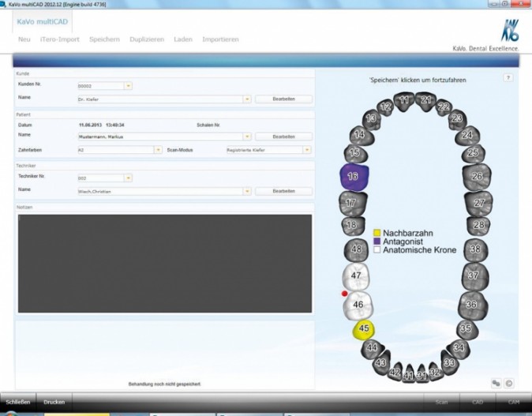Viewport: 532px width, 416px height.
Task: Open the Kunden Nr. dropdown
Action: tap(128, 86)
